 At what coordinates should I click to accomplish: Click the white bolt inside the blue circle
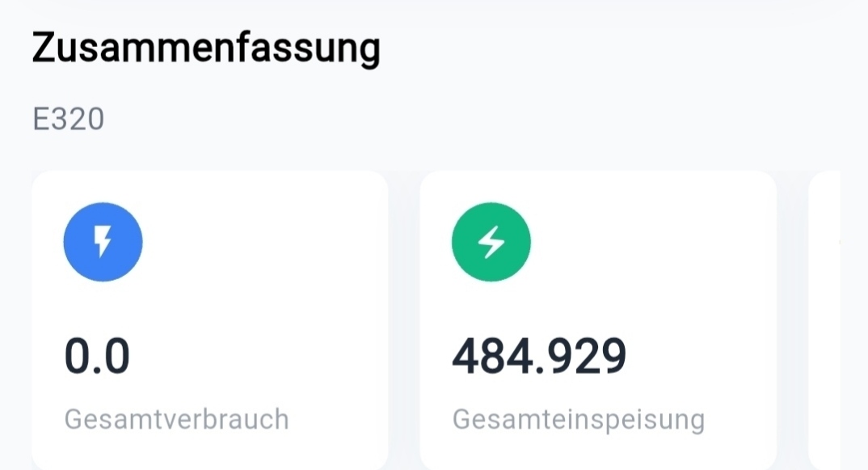(x=103, y=241)
